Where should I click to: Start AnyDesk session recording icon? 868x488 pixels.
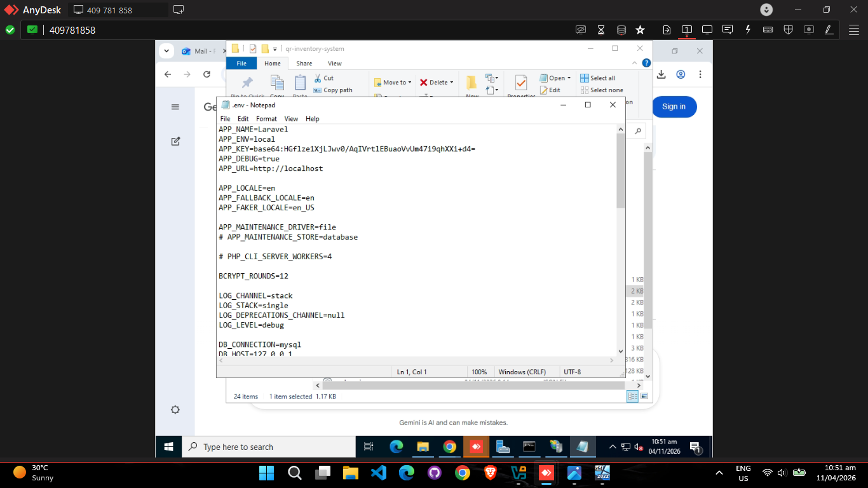pos(808,30)
